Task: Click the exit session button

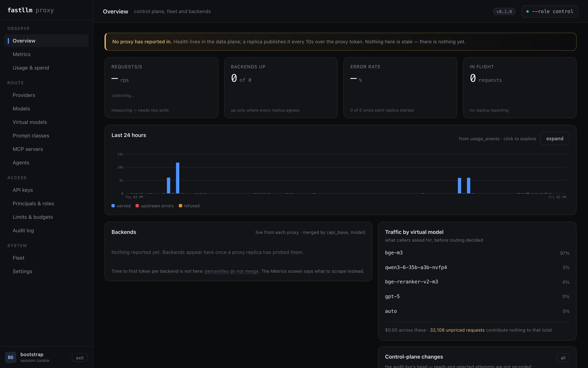Action: [80, 358]
